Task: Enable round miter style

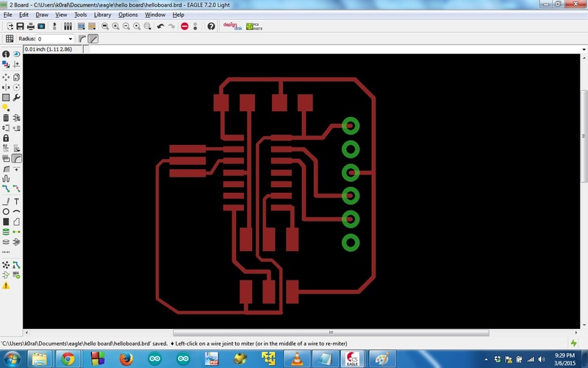Action: pyautogui.click(x=82, y=39)
